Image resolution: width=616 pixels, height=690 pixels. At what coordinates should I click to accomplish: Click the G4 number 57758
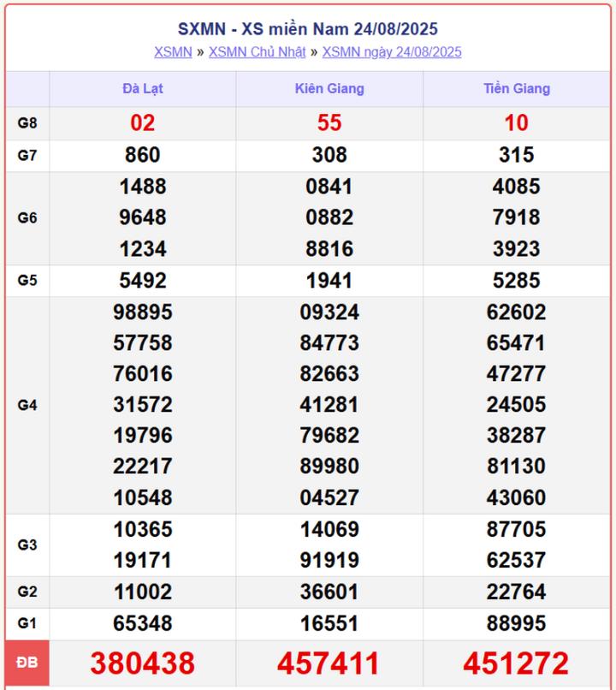[143, 343]
